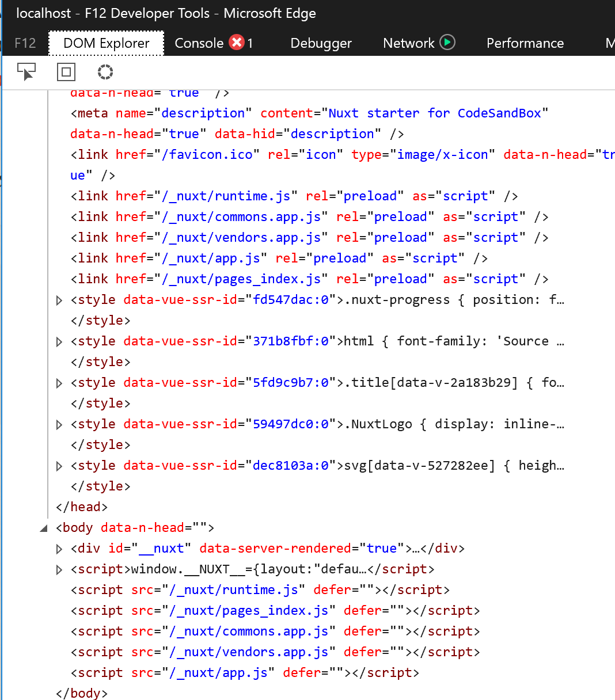Click the .NuxtLogo style text

pyautogui.click(x=454, y=424)
